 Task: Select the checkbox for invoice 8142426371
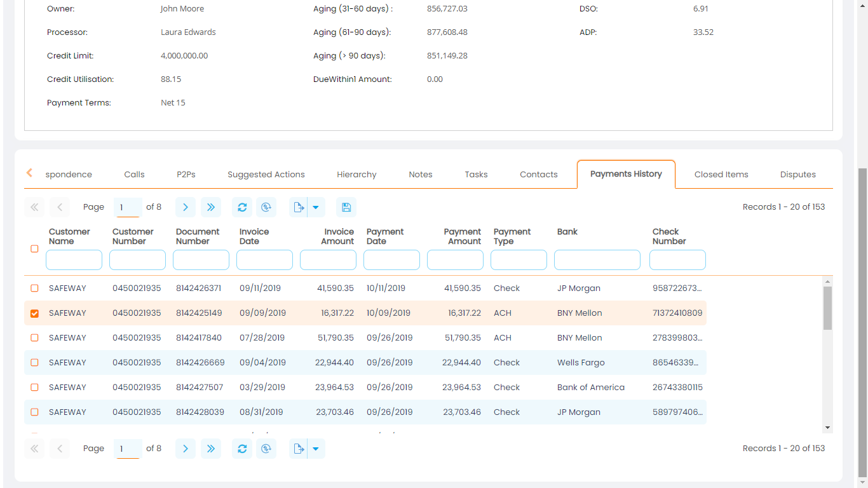pyautogui.click(x=34, y=288)
